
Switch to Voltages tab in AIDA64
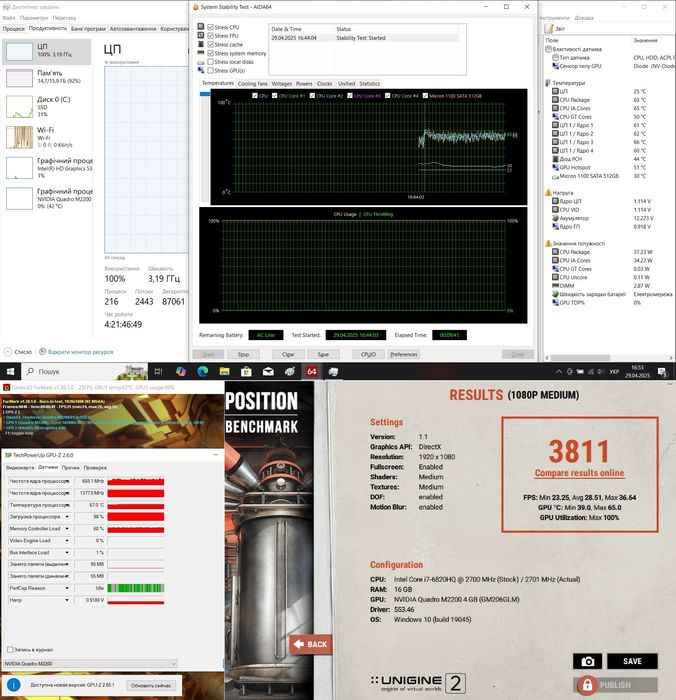(x=281, y=83)
